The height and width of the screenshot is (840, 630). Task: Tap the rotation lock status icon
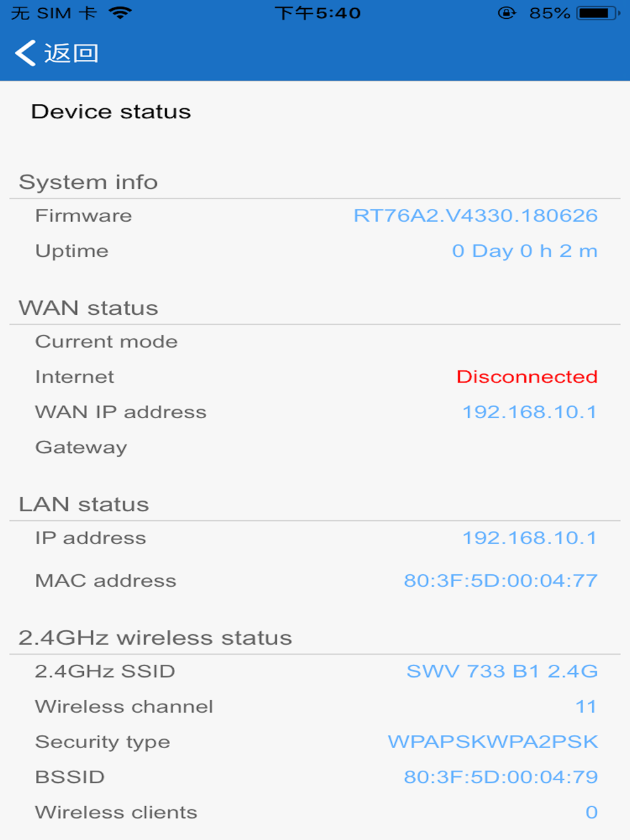pos(507,13)
